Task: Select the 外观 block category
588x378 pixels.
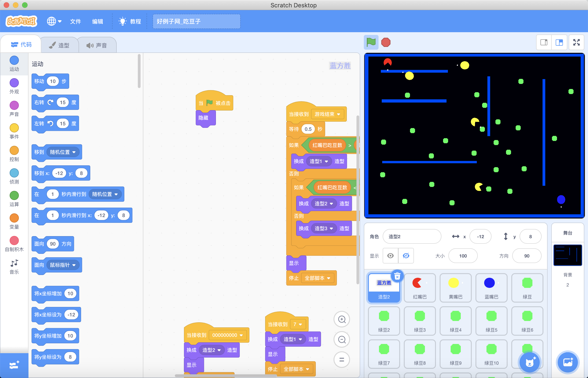Action: pos(14,86)
